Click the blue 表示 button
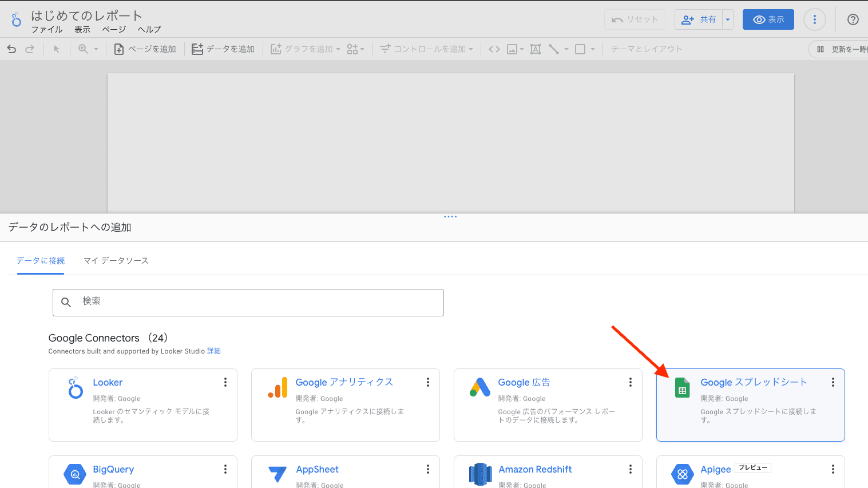 [768, 19]
